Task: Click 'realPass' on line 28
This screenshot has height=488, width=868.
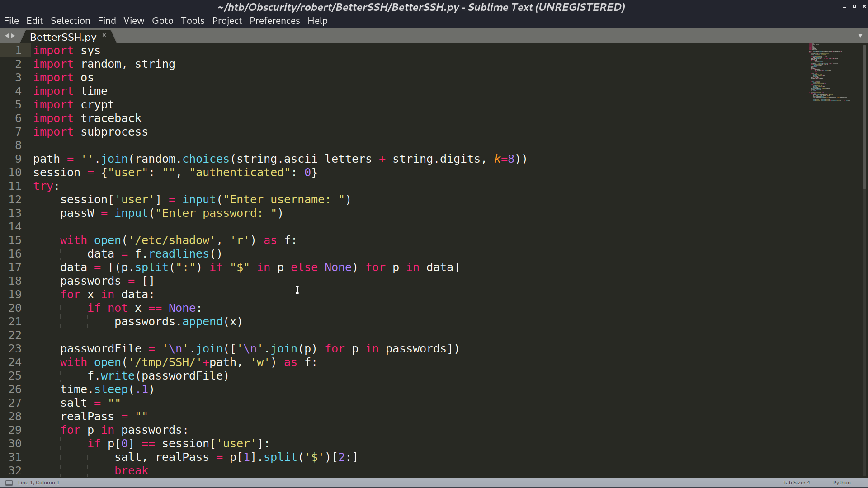Action: coord(87,417)
